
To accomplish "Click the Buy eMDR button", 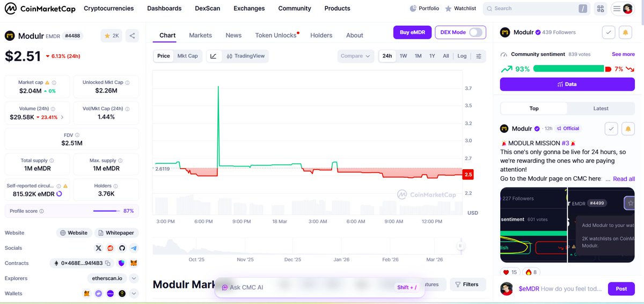I will [x=412, y=32].
